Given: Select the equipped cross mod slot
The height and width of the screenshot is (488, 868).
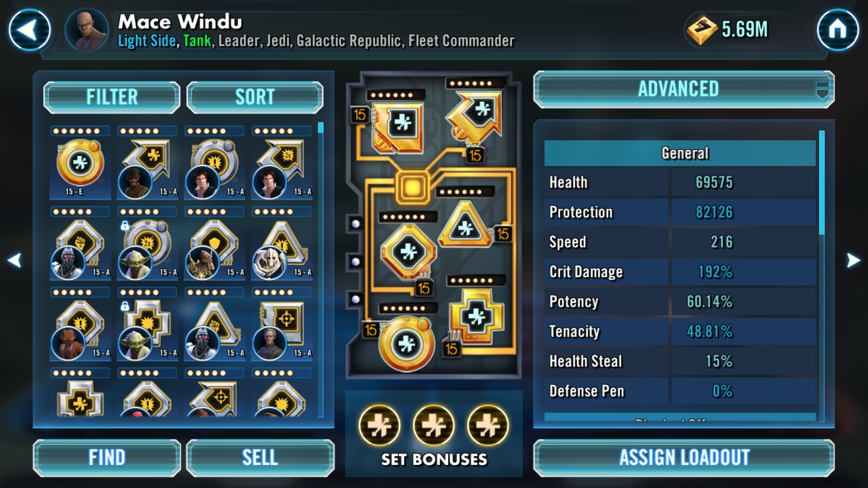Looking at the screenshot, I should click(x=476, y=316).
